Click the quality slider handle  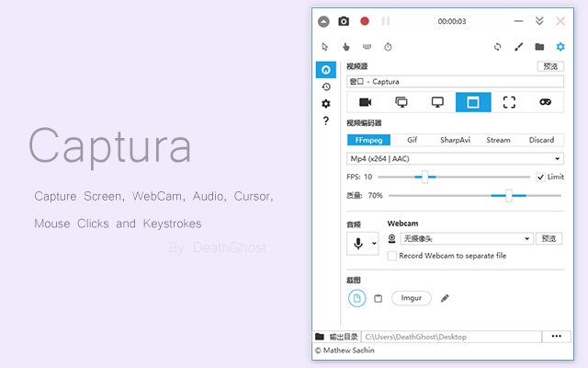coord(508,196)
